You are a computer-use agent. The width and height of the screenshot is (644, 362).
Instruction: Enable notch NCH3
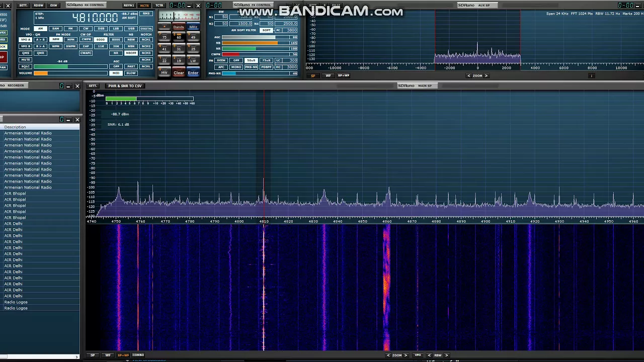point(146,53)
